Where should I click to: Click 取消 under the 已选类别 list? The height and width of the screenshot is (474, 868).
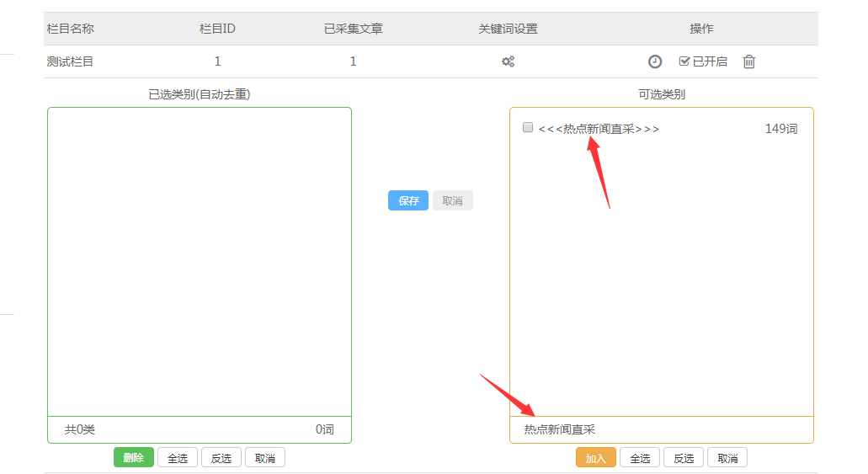265,458
